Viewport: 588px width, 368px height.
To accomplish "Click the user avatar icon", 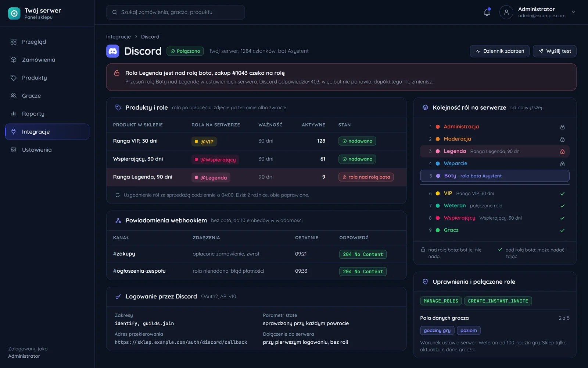I will [506, 12].
